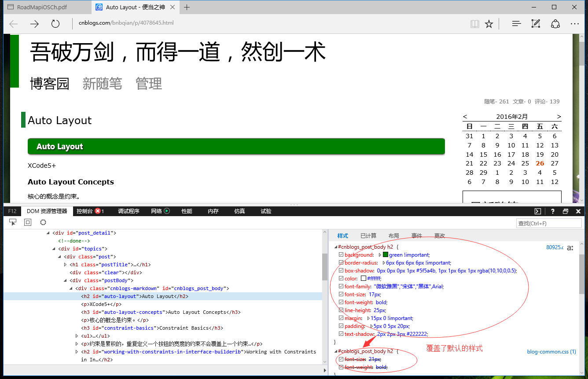
Task: Open the 新随笔 link
Action: (102, 83)
